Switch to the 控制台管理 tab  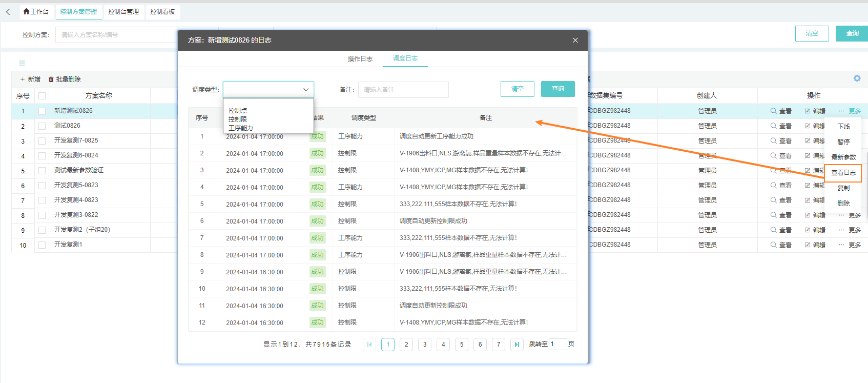coord(123,11)
